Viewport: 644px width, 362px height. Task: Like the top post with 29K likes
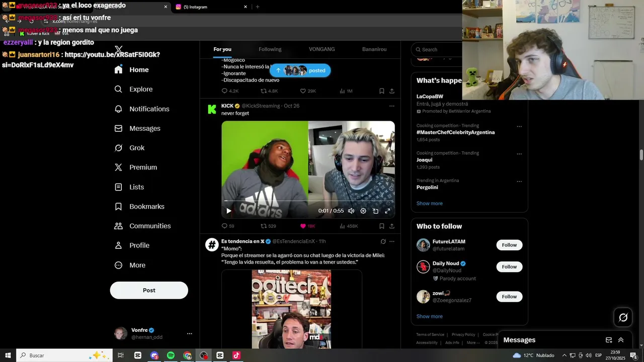tap(308, 91)
